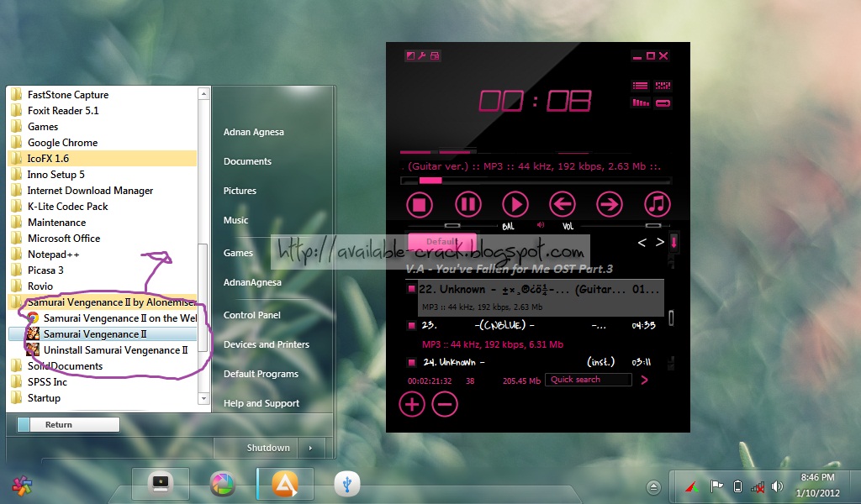Open the arrow menu beside Shutdown
This screenshot has height=504, width=861.
[x=311, y=448]
